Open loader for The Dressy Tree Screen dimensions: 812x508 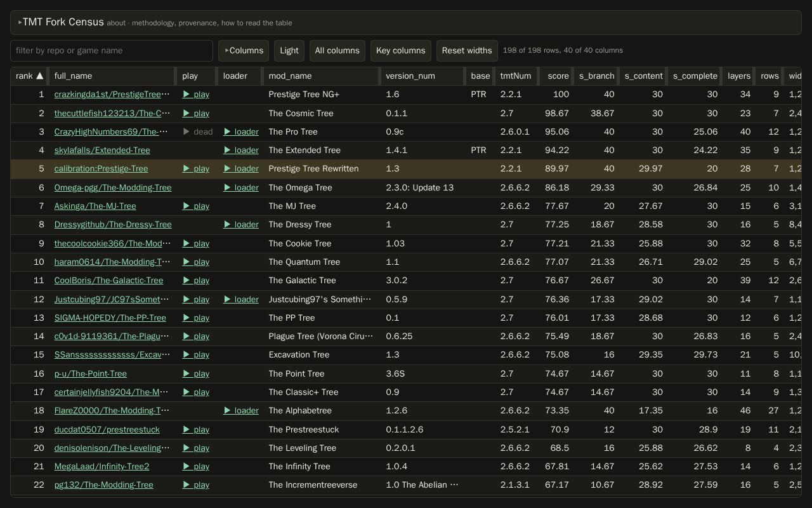pyautogui.click(x=241, y=224)
